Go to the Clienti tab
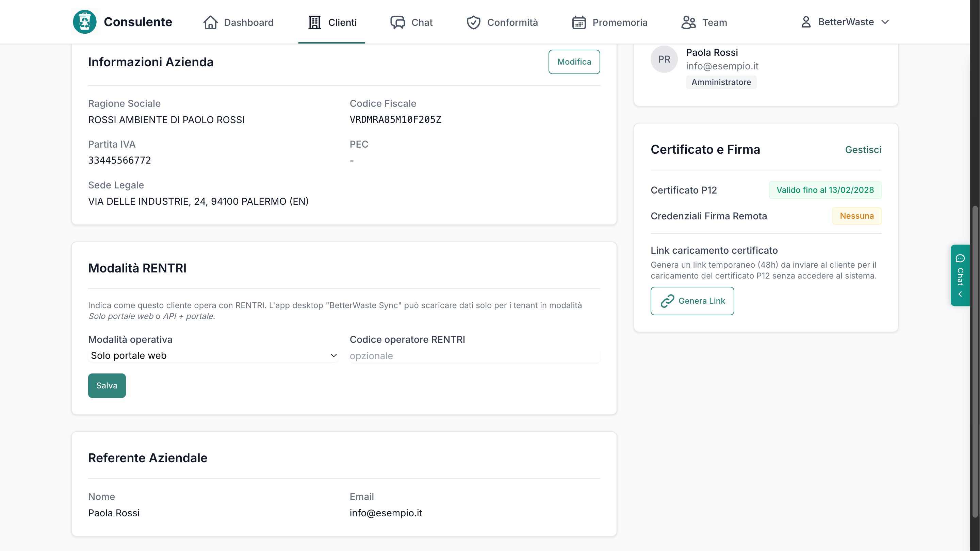This screenshot has width=980, height=551. 332,22
